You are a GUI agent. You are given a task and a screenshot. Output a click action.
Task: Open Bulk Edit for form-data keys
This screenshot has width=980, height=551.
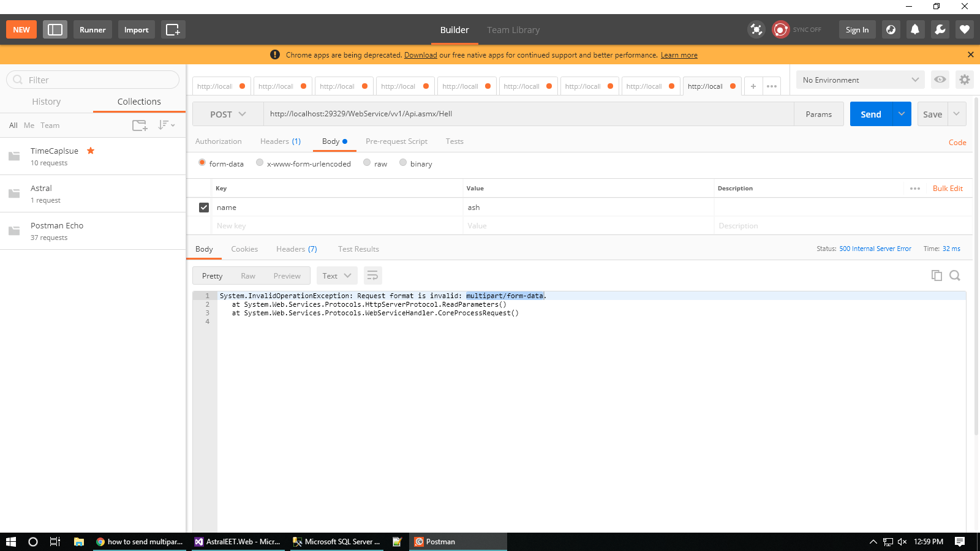click(x=948, y=188)
